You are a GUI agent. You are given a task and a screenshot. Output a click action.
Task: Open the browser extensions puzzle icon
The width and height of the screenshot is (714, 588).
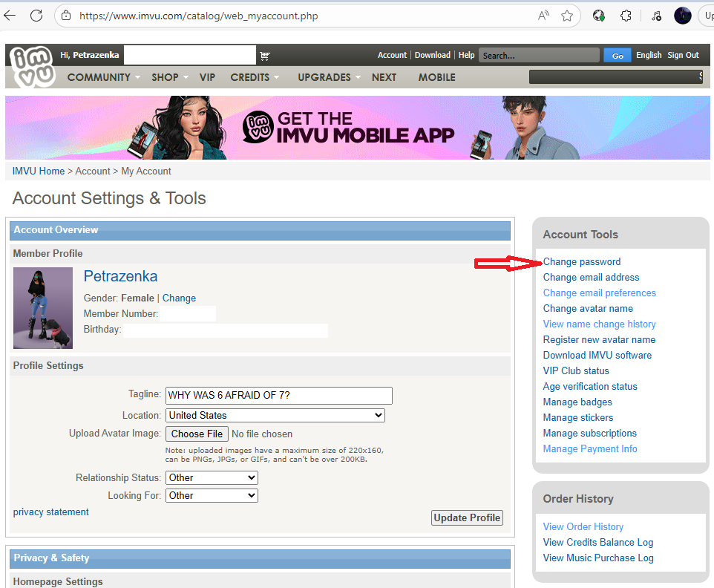(x=626, y=16)
